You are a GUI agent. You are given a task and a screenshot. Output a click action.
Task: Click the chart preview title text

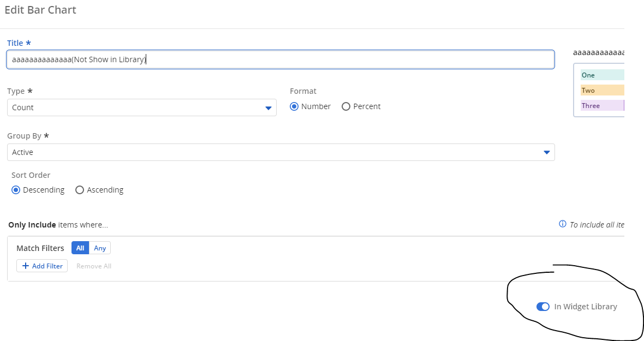[598, 53]
